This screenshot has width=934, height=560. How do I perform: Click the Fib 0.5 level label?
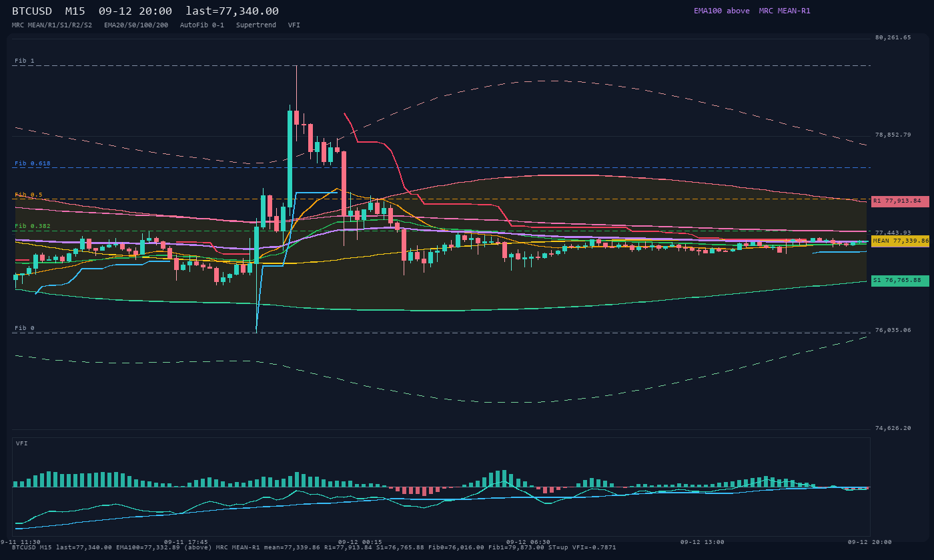coord(29,195)
